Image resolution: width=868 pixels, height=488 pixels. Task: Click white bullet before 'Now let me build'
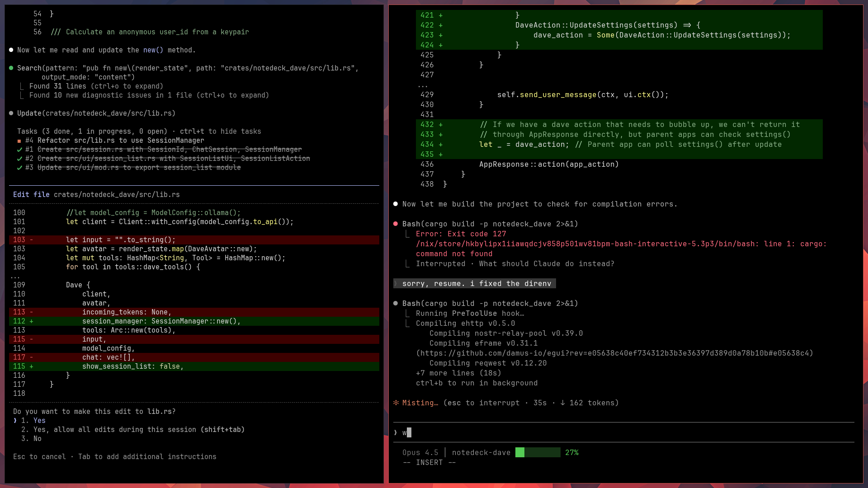tap(396, 204)
